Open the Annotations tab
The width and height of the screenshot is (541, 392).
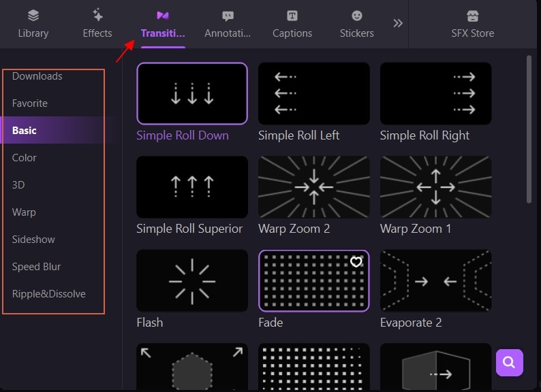click(x=228, y=24)
